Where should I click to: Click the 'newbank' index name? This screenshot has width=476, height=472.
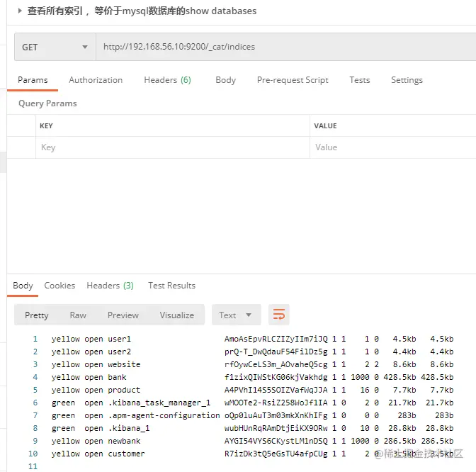[x=124, y=441]
